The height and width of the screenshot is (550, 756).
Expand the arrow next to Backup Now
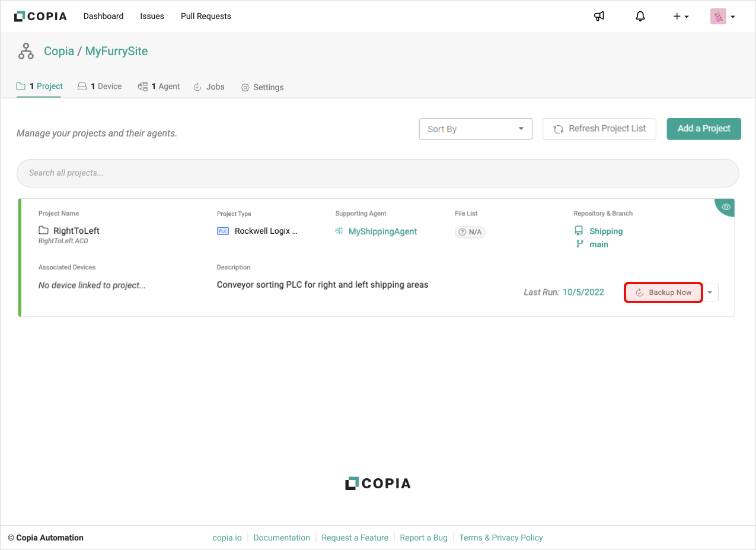pyautogui.click(x=710, y=293)
